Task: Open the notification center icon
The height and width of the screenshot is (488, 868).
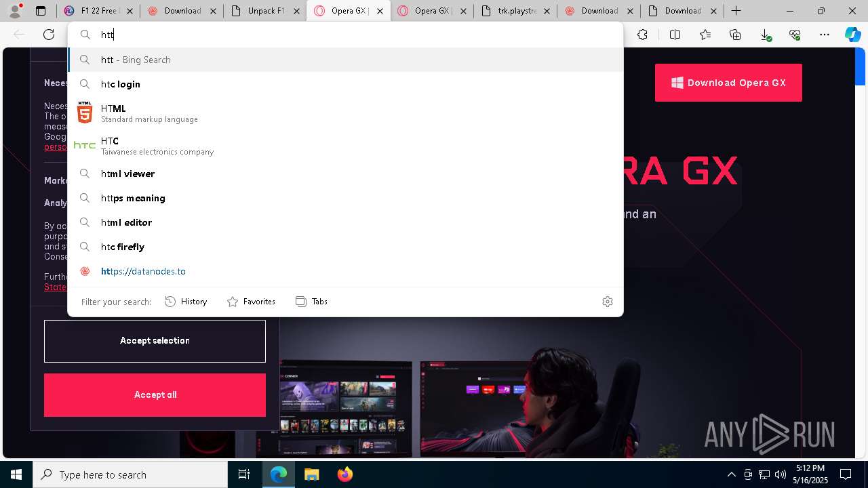Action: [846, 474]
